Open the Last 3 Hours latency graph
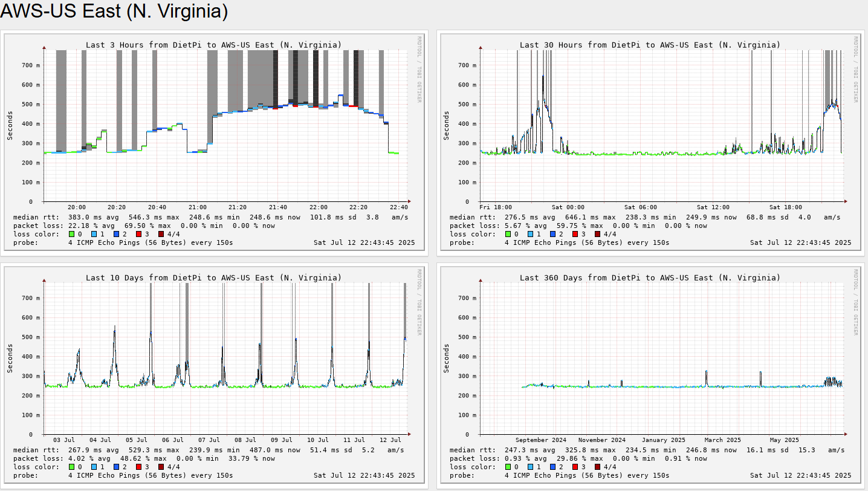 (x=214, y=143)
